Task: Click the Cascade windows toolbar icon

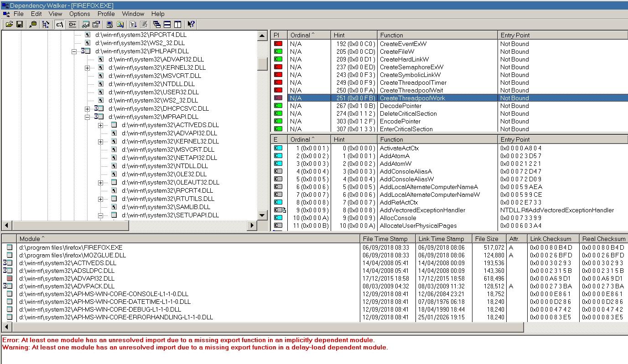Action: (157, 25)
